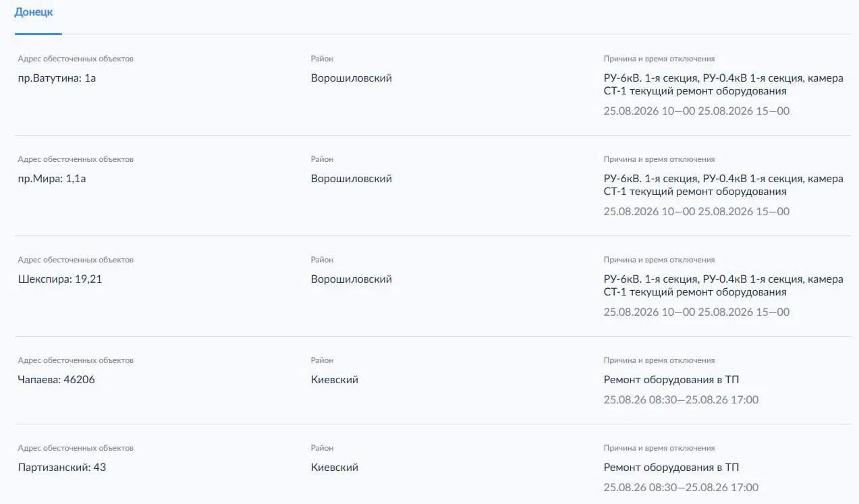This screenshot has height=504, width=859.
Task: Click address пр.Ватутина: 1а
Action: click(x=57, y=78)
